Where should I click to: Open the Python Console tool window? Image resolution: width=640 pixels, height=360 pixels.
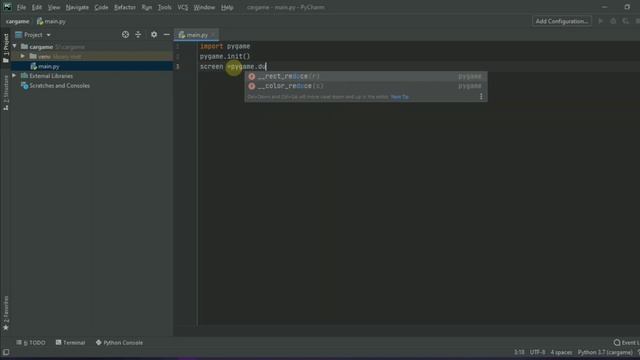click(119, 342)
